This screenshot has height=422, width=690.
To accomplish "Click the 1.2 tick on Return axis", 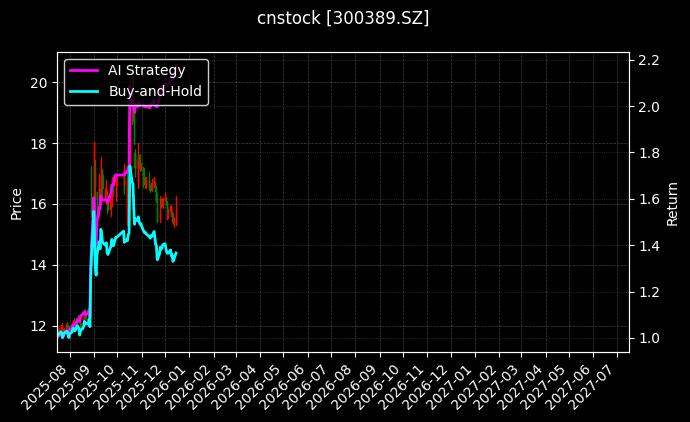I will point(649,292).
